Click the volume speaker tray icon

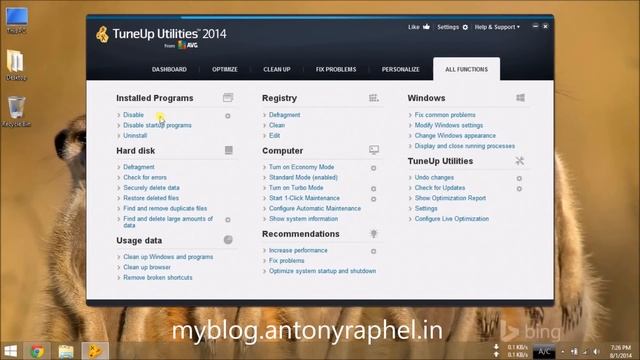tap(596, 351)
